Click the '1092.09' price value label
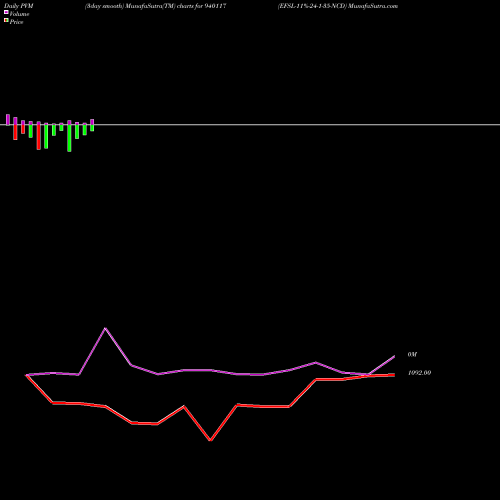This screenshot has width=500, height=500. click(419, 373)
